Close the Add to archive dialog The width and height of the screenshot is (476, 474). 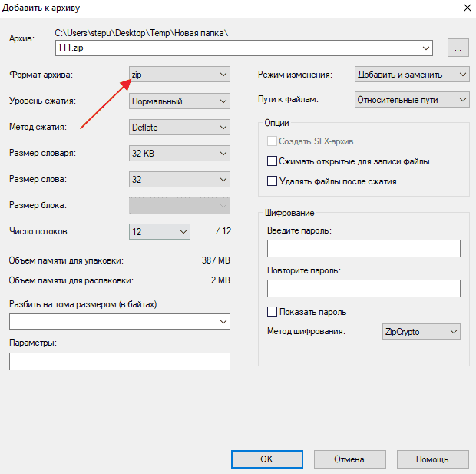click(465, 8)
